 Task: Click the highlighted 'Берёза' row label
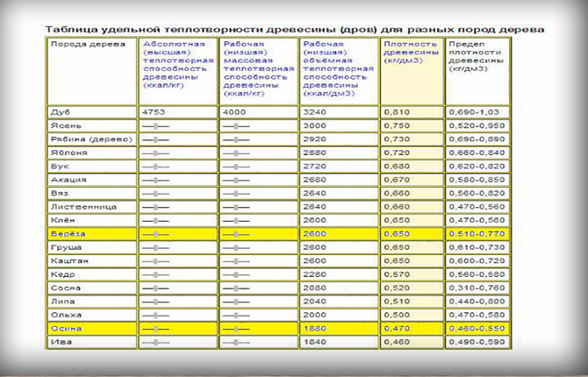[65, 234]
